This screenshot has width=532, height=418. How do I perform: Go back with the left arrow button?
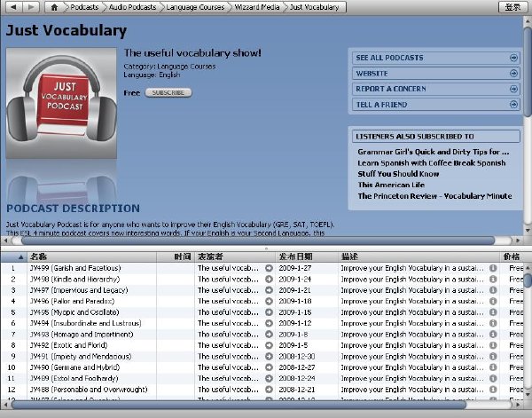[13, 7]
